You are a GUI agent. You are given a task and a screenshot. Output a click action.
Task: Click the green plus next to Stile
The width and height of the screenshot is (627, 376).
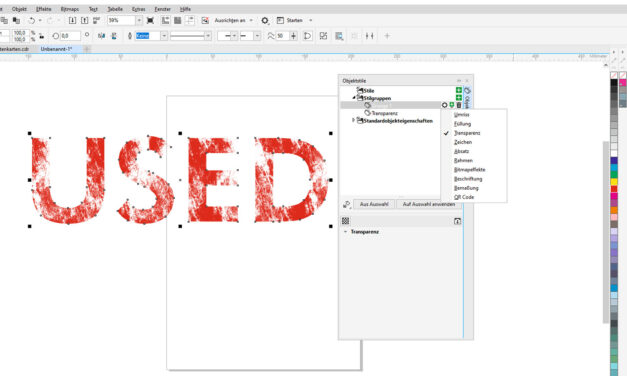[459, 90]
